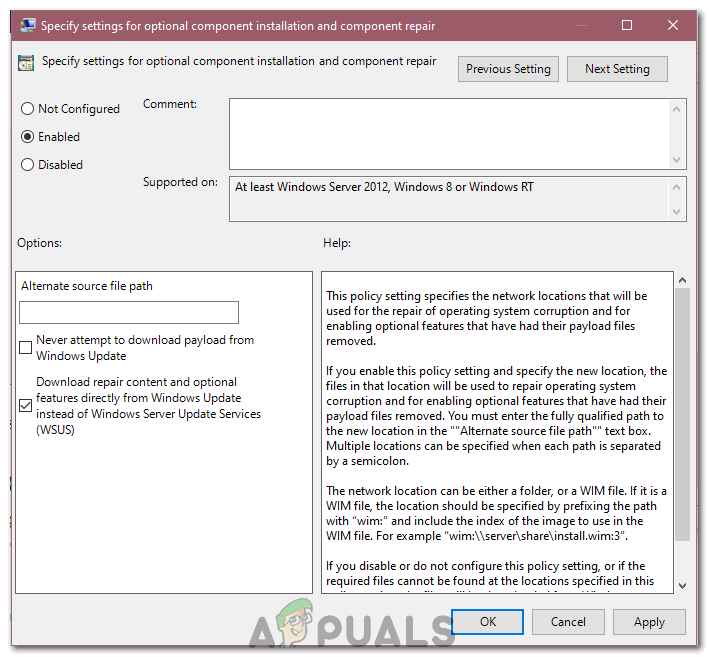This screenshot has height=657, width=709.
Task: Click the Supported on text 'At least Windows Server 2012'
Action: 312,187
